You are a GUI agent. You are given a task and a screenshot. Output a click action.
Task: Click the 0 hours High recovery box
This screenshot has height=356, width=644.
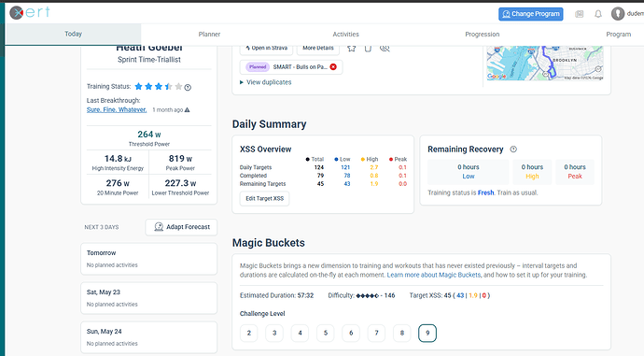[x=532, y=171]
